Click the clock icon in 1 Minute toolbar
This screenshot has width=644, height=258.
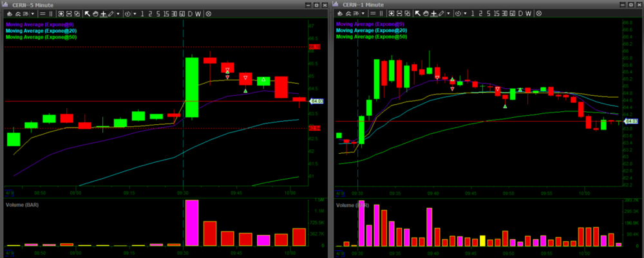(458, 14)
